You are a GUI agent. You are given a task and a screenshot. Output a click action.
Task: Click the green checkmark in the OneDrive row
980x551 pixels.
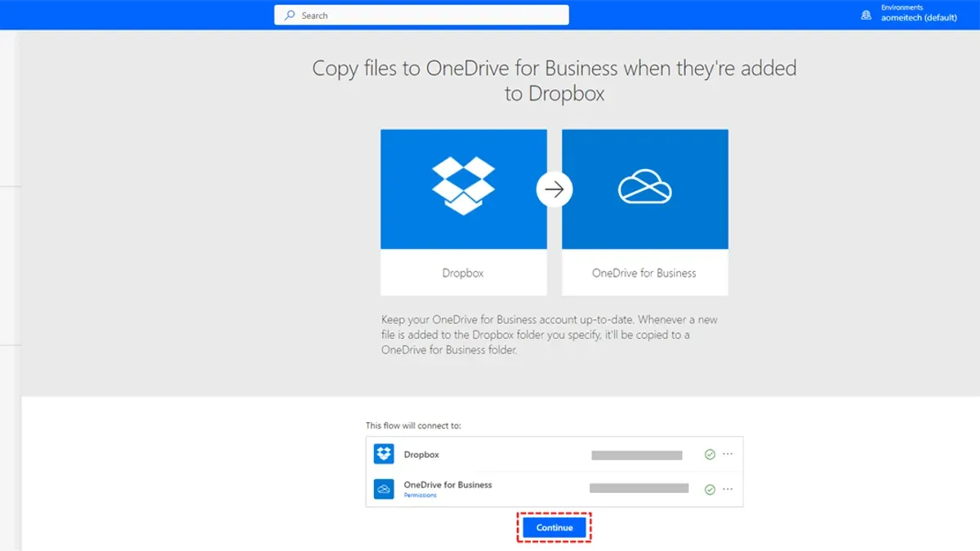click(x=710, y=490)
